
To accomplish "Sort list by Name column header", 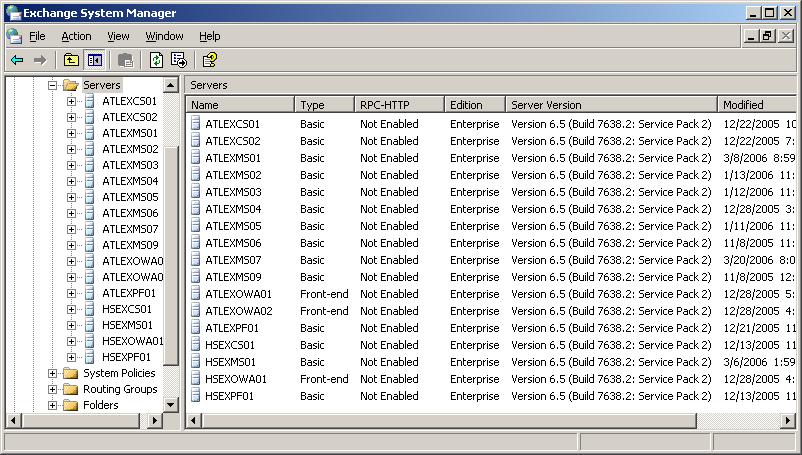I will point(240,105).
